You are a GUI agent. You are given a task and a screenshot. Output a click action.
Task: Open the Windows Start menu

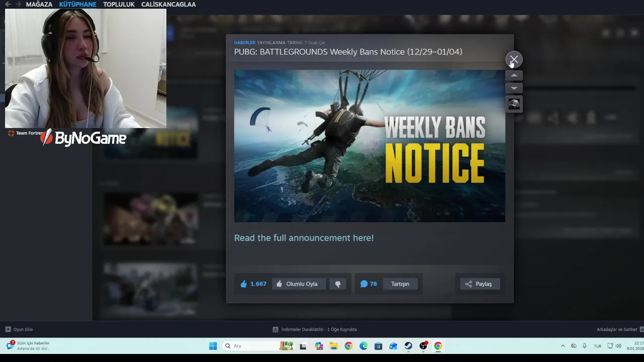coord(213,346)
